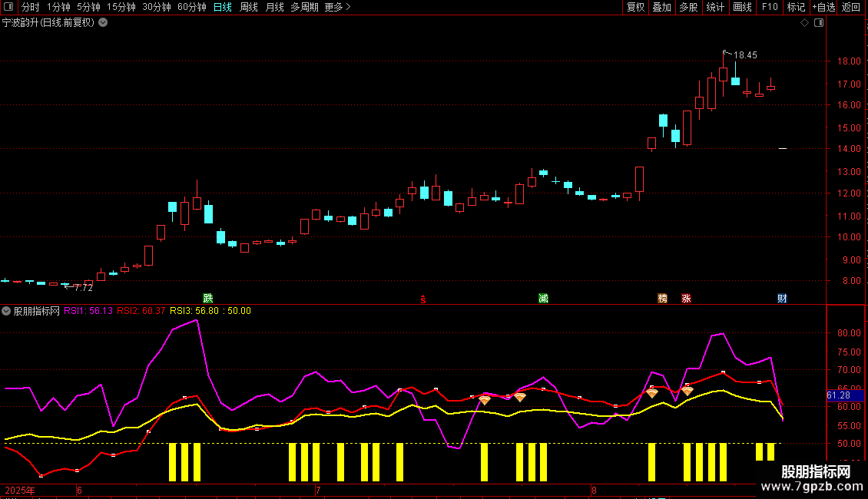Viewport: 868px width, 499px height.
Task: Click the 叠加 overlay button
Action: tap(661, 7)
